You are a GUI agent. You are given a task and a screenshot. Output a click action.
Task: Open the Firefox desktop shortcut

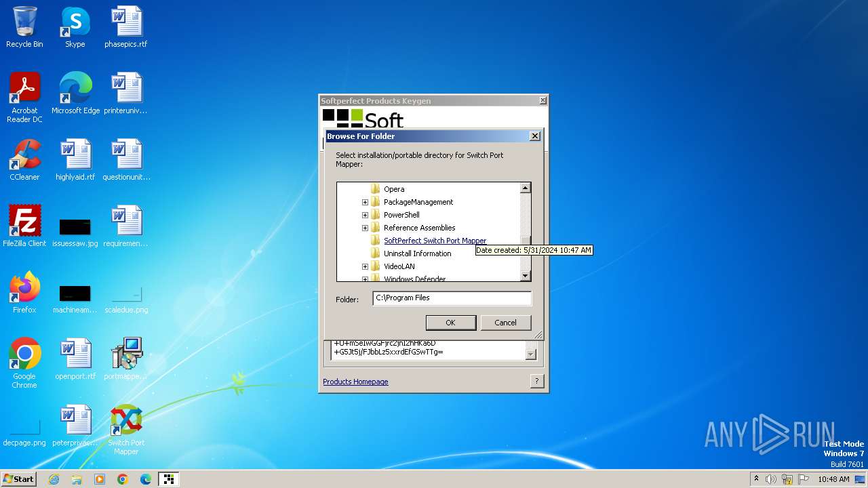click(24, 293)
